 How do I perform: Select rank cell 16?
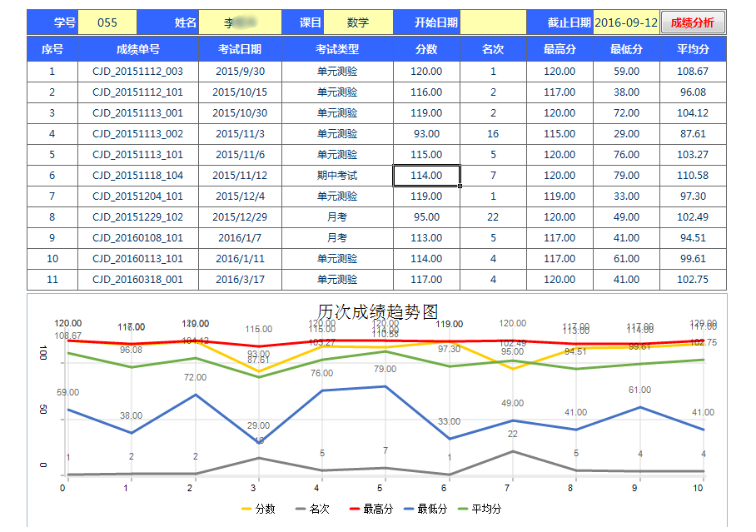[493, 133]
